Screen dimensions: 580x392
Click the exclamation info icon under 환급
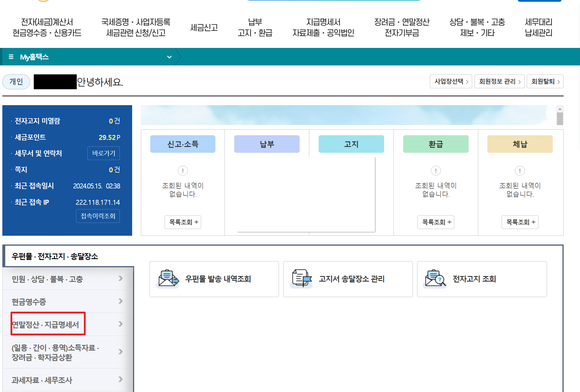pyautogui.click(x=435, y=171)
